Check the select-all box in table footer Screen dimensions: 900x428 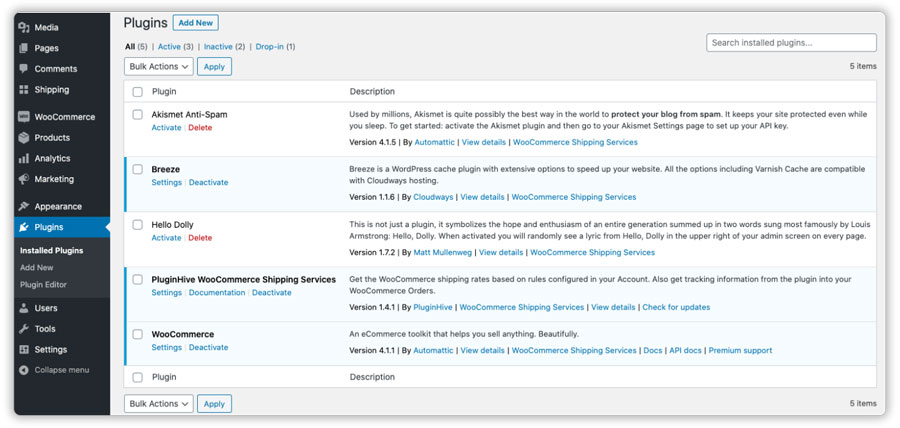click(x=138, y=378)
